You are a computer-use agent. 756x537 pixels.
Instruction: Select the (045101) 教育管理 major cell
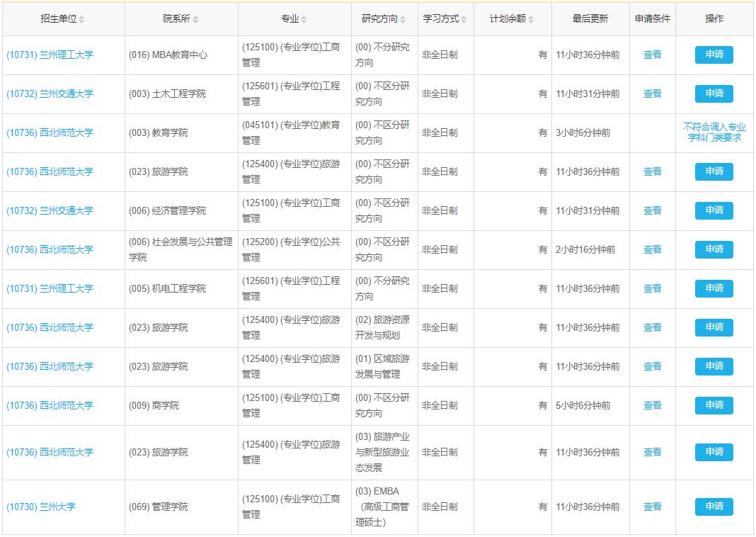(x=294, y=133)
